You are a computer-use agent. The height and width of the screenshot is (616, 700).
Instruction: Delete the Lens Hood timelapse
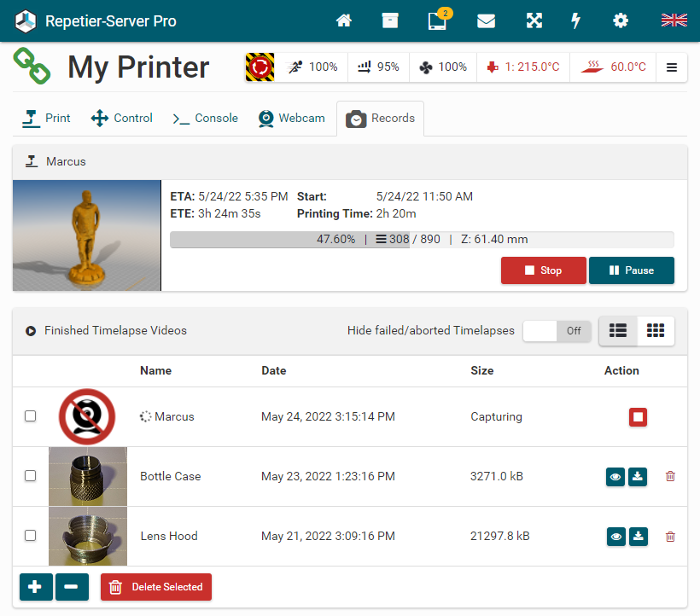coord(670,536)
